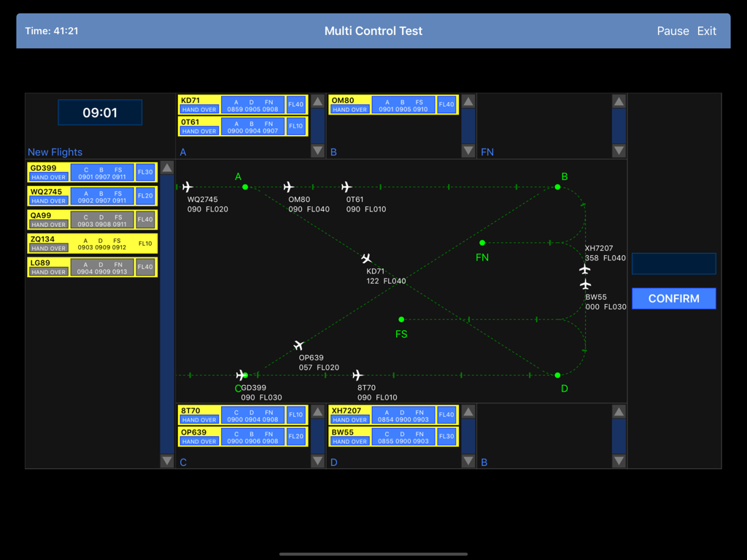This screenshot has height=560, width=747.
Task: Click the XH7207 aircraft icon near FL040
Action: coord(585,268)
